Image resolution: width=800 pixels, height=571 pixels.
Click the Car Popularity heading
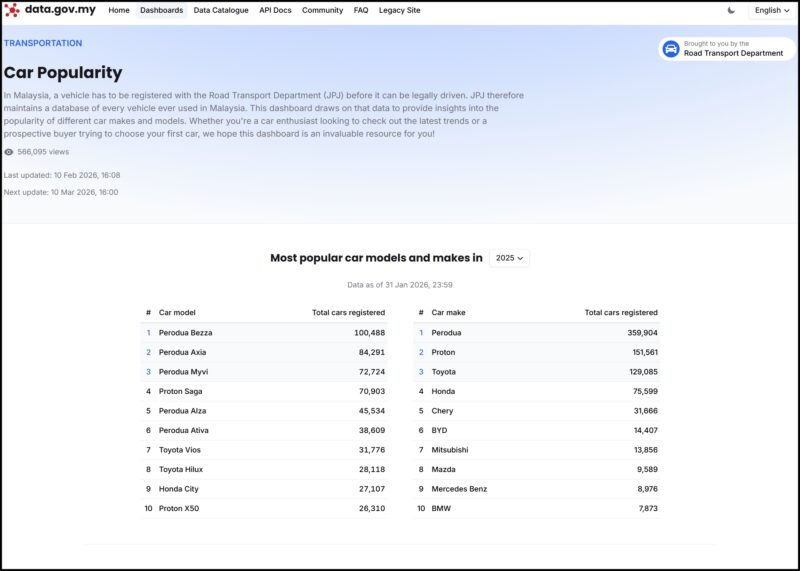coord(63,73)
